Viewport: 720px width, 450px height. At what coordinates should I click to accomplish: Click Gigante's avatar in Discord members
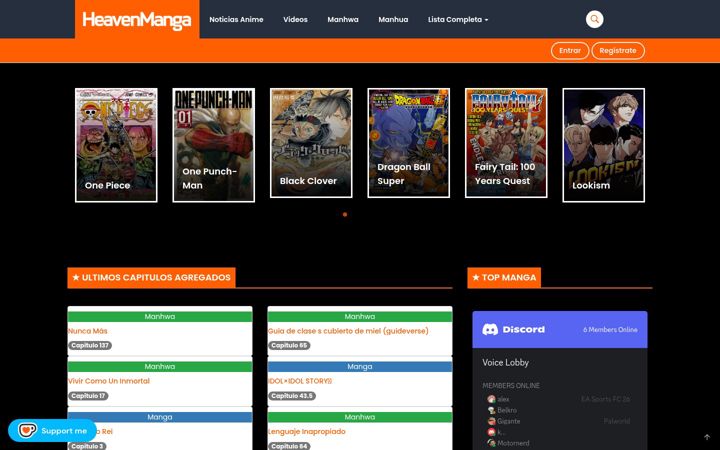491,421
